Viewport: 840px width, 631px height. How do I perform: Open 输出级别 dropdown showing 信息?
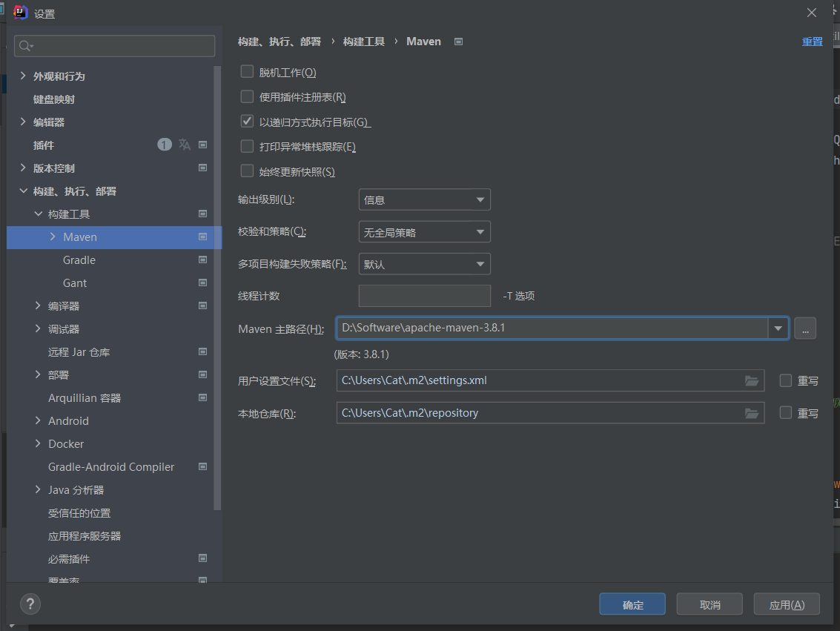(x=424, y=199)
